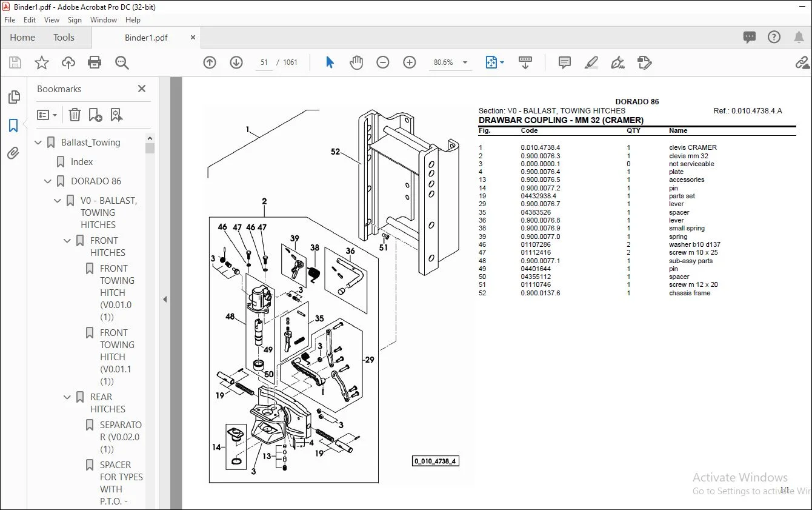Open the Attachments paperclip panel

point(13,153)
